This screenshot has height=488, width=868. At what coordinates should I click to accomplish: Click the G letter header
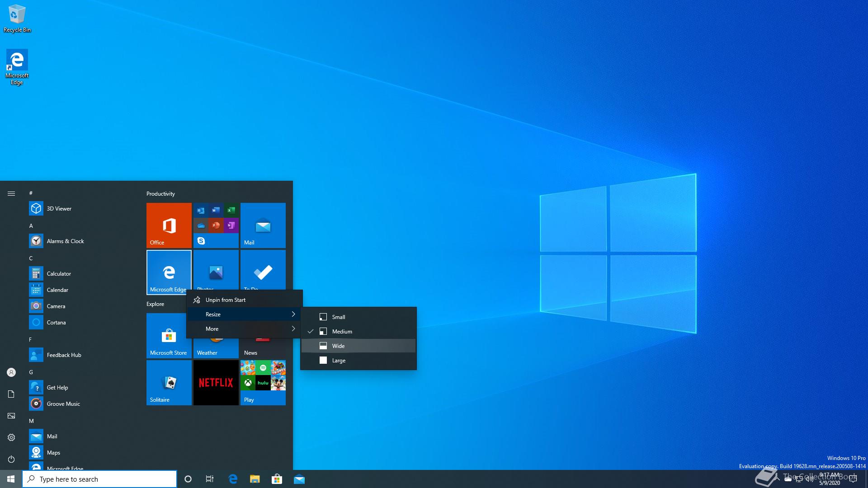(31, 372)
